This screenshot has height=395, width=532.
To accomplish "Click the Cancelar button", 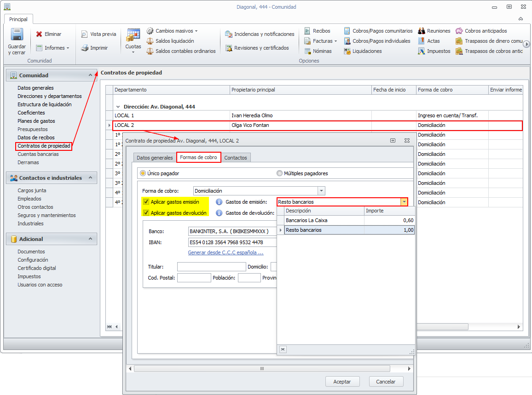I will pyautogui.click(x=386, y=382).
